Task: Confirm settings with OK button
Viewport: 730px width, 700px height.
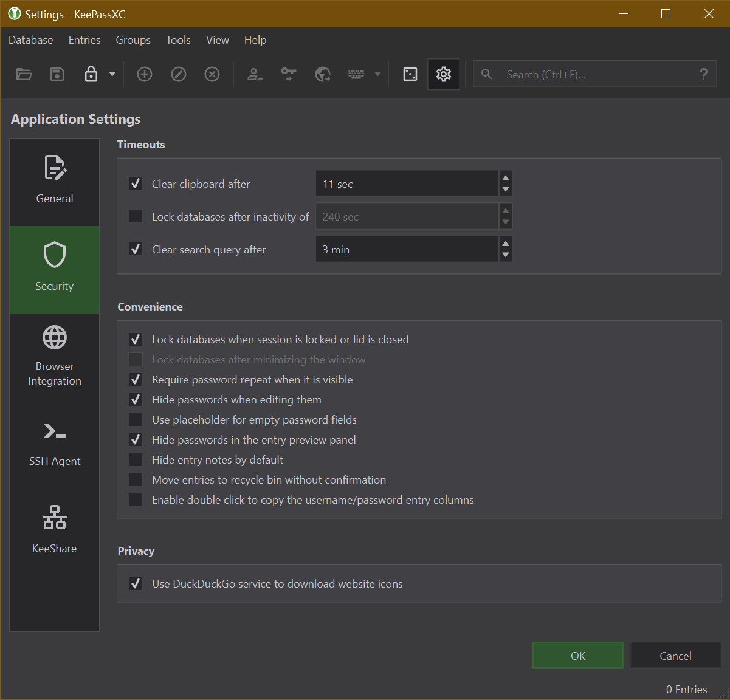Action: click(x=578, y=656)
